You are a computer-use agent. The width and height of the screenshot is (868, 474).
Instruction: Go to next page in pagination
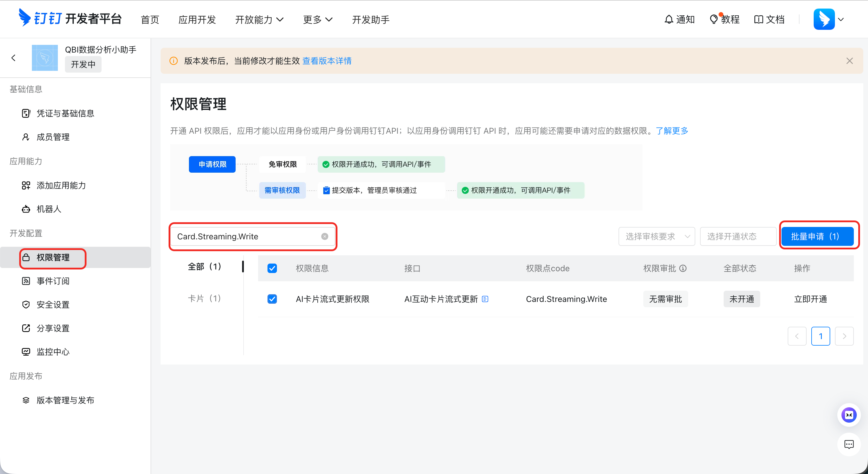[844, 336]
